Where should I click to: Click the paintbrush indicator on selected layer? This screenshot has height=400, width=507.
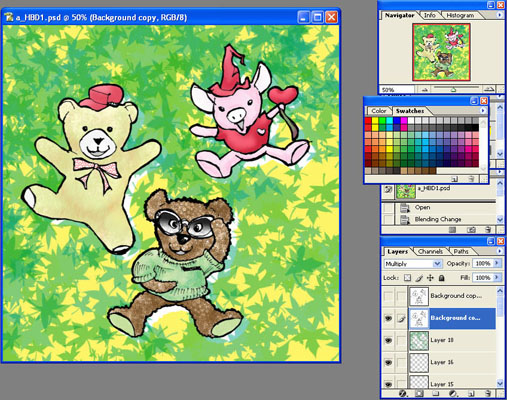(x=401, y=319)
